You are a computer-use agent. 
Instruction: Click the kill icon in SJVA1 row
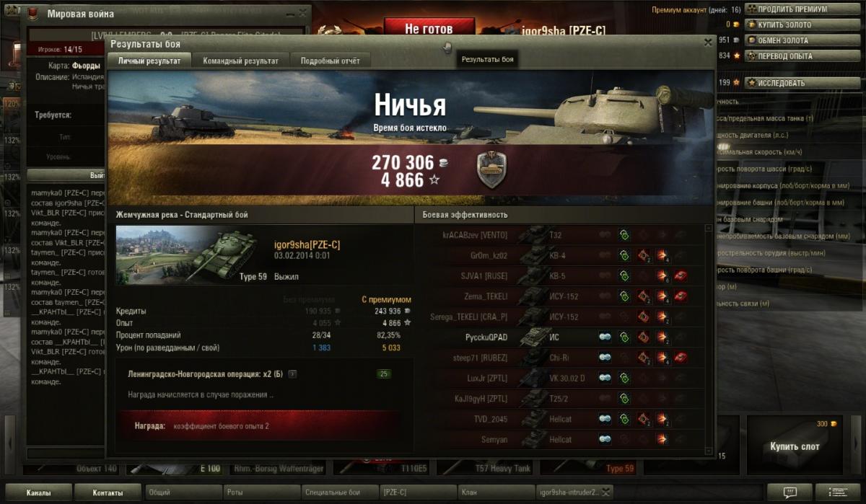(x=681, y=275)
